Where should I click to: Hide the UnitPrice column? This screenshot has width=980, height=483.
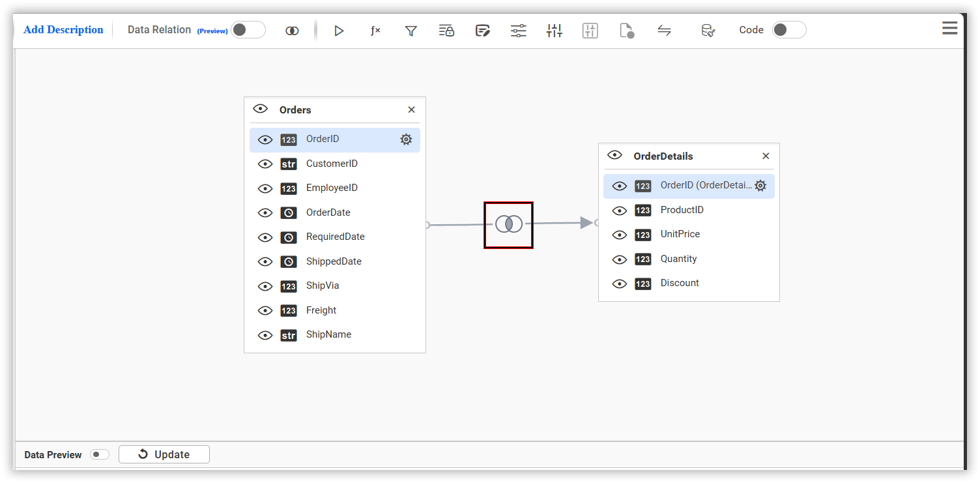click(619, 235)
